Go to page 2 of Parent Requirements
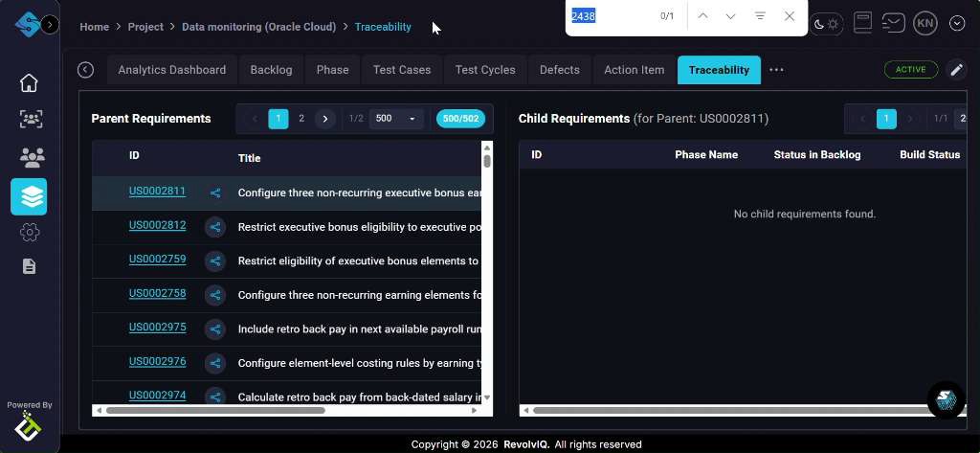Viewport: 980px width, 453px height. tap(301, 119)
